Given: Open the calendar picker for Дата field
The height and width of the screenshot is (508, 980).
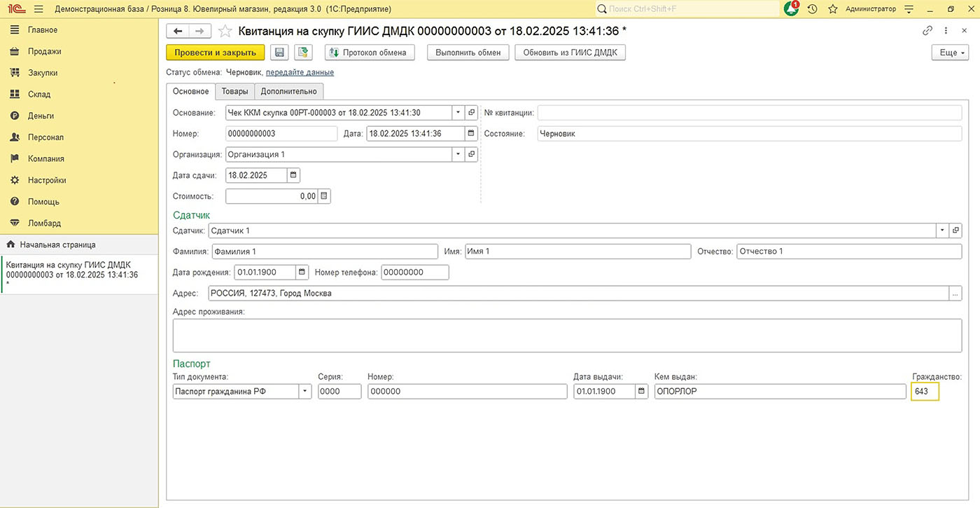Looking at the screenshot, I should (471, 134).
